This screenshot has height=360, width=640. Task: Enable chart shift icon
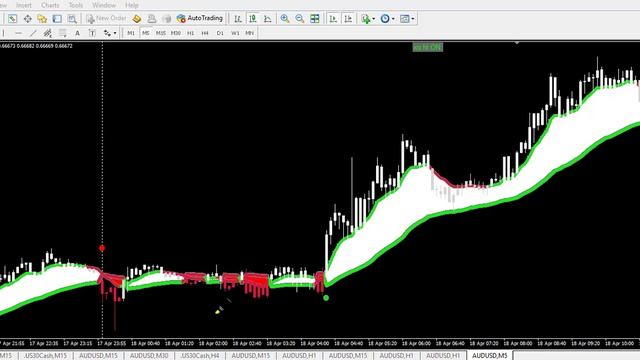pyautogui.click(x=348, y=18)
